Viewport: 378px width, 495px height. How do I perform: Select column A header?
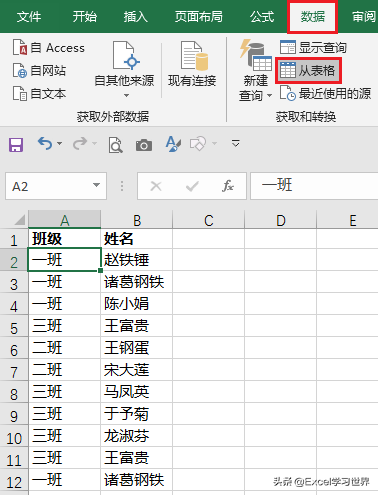coord(65,220)
